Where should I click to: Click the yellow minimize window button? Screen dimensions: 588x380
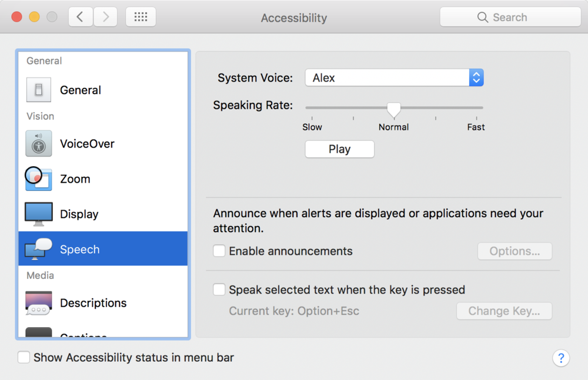point(35,17)
